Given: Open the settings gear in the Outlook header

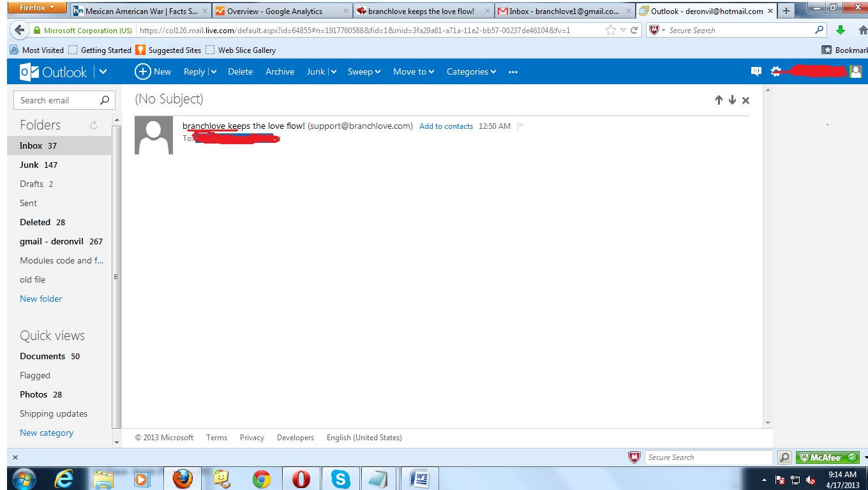Looking at the screenshot, I should (x=776, y=71).
